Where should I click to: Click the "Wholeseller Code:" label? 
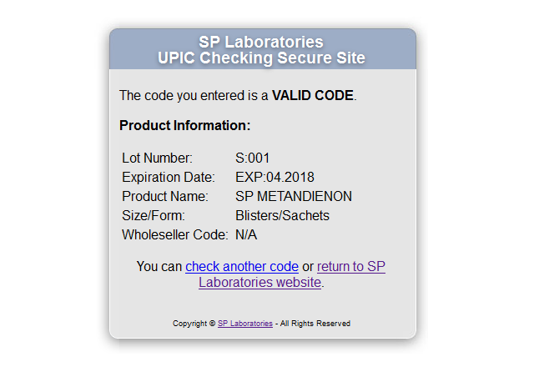174,235
